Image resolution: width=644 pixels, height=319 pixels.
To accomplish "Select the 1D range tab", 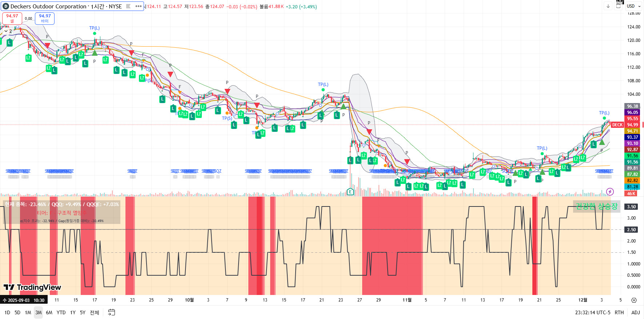I will (x=7, y=312).
